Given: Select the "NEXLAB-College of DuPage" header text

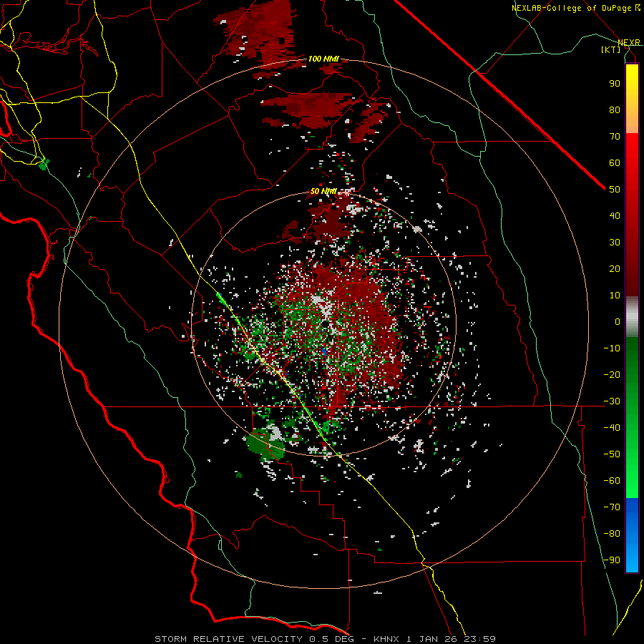Looking at the screenshot, I should pos(572,8).
